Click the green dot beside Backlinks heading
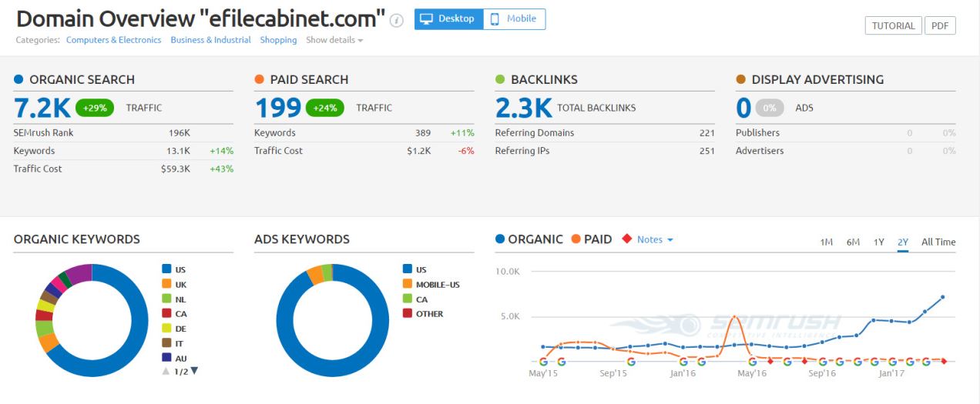 [500, 79]
